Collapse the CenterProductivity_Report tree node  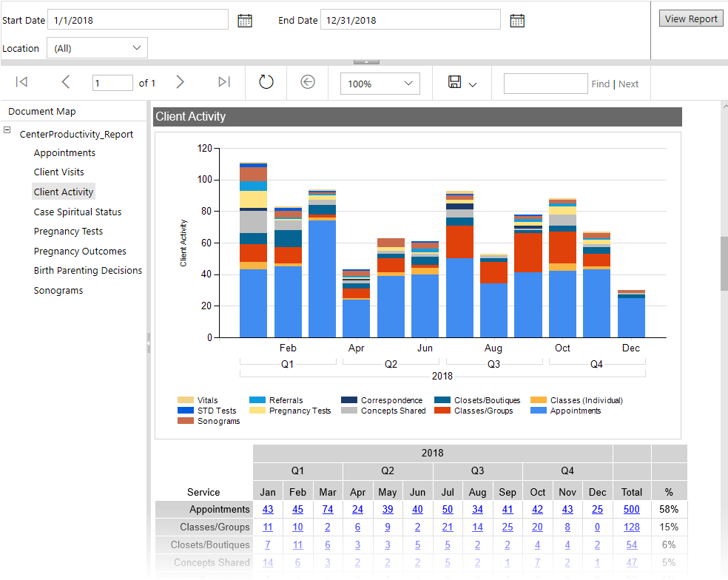pyautogui.click(x=7, y=130)
